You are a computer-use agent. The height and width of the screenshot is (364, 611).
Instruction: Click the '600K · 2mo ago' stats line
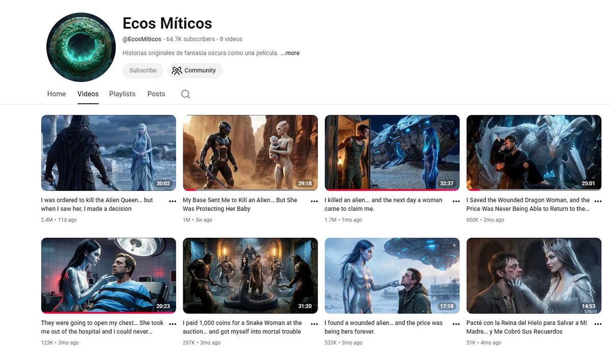pyautogui.click(x=485, y=220)
